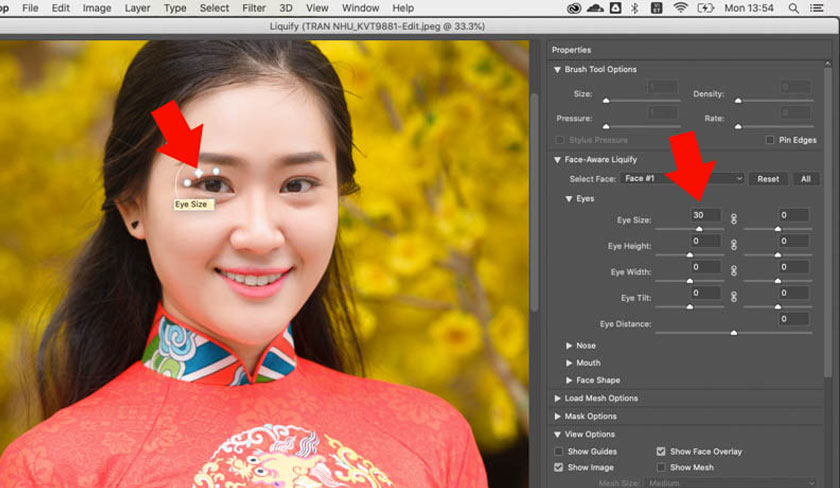Screen dimensions: 840x488
Task: Click the left Eye Height value field
Action: (x=706, y=241)
